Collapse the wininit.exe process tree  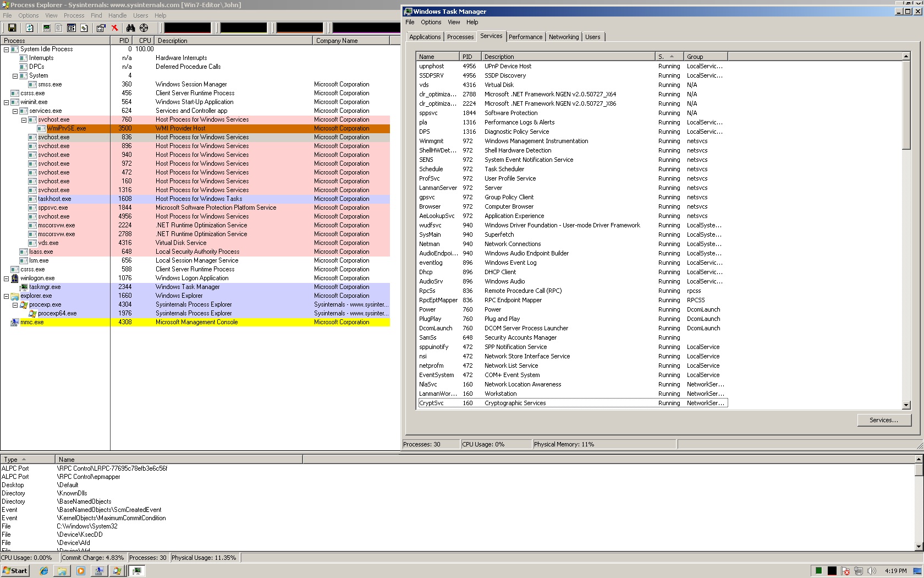[x=7, y=102]
